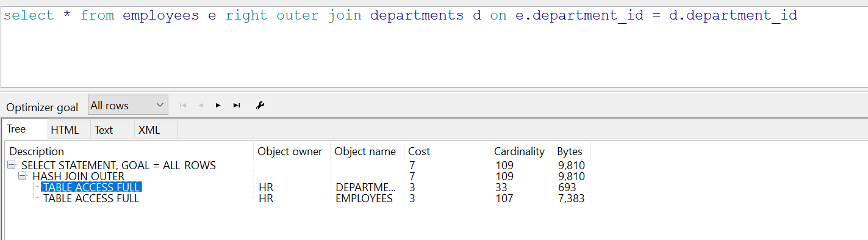Jump to last operation arrow icon
The height and width of the screenshot is (240, 868).
(237, 106)
